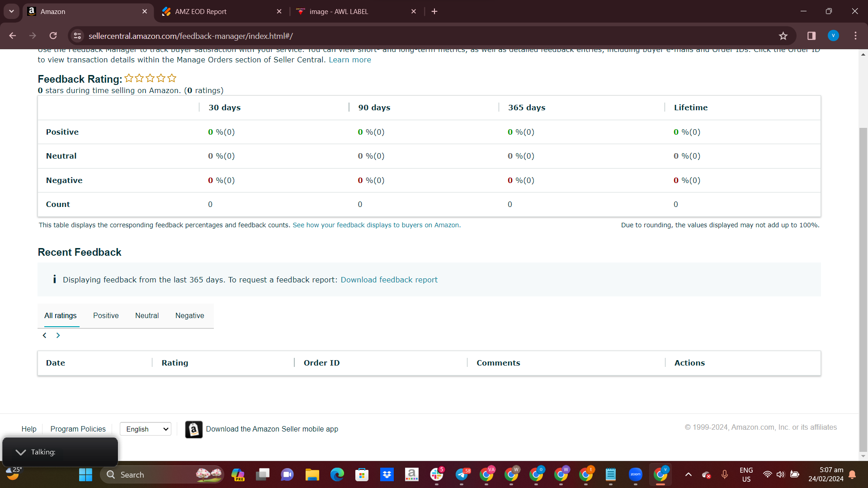Open the Learn more link
The width and height of the screenshot is (868, 488).
point(350,60)
